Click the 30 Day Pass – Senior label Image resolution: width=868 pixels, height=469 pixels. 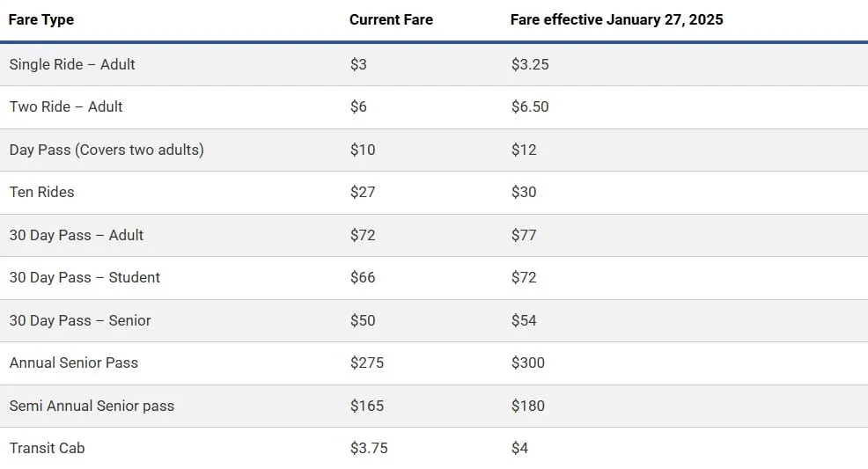[x=80, y=320]
